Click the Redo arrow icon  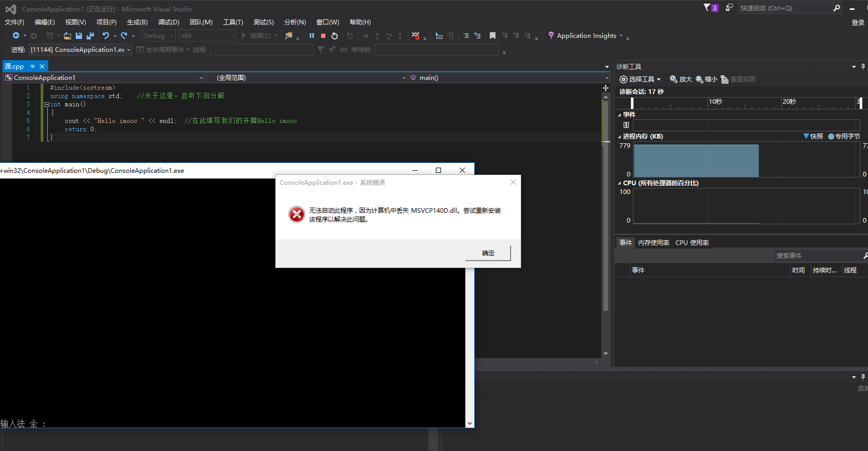[x=124, y=36]
